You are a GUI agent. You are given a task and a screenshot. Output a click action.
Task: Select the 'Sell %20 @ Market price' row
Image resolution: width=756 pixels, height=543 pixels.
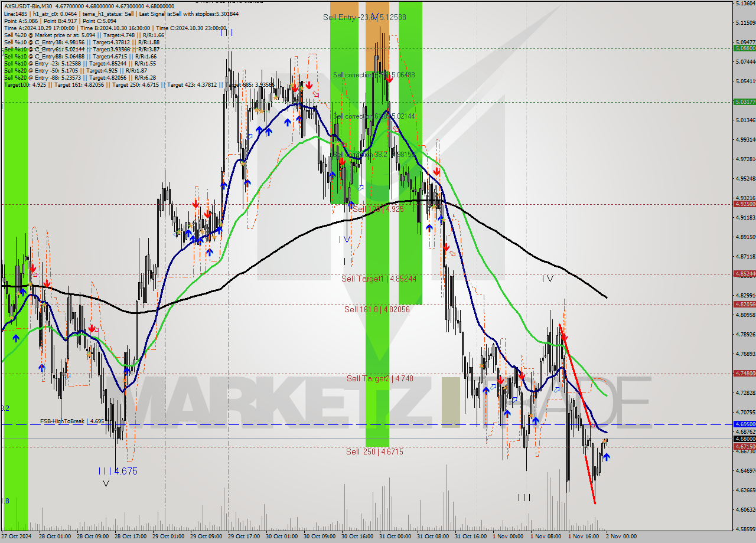coord(84,35)
